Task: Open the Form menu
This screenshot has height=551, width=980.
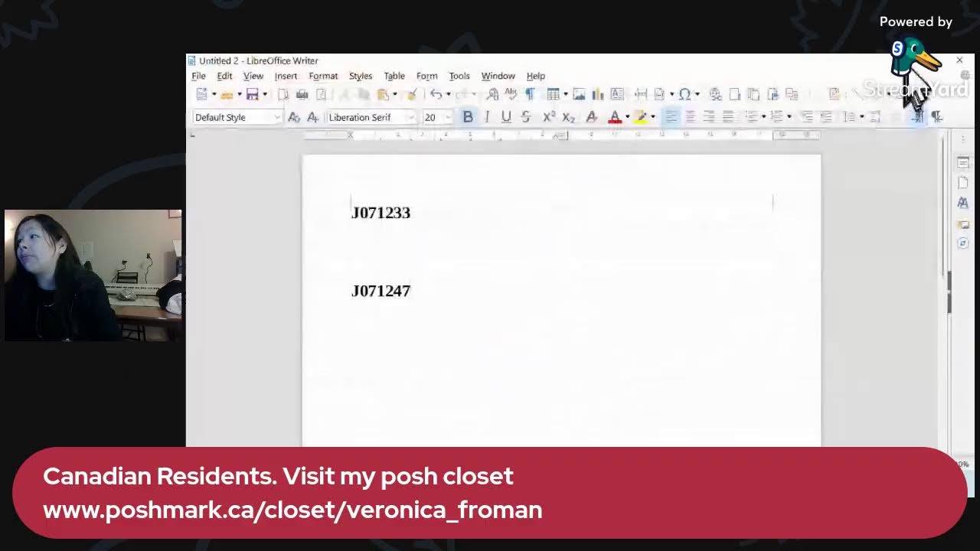Action: [x=426, y=76]
